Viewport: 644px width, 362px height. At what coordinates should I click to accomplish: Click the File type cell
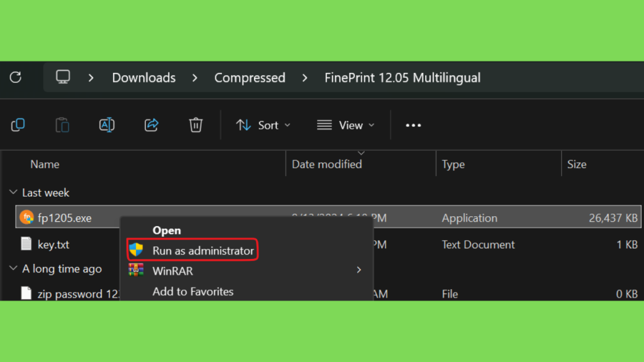click(x=450, y=294)
